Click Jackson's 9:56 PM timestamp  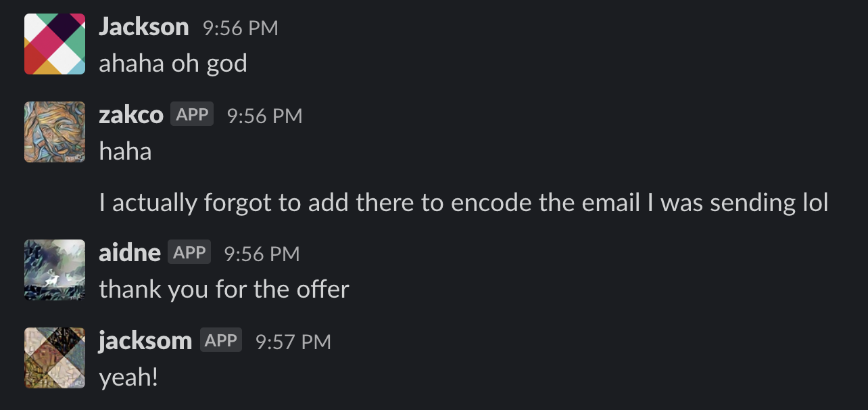241,28
